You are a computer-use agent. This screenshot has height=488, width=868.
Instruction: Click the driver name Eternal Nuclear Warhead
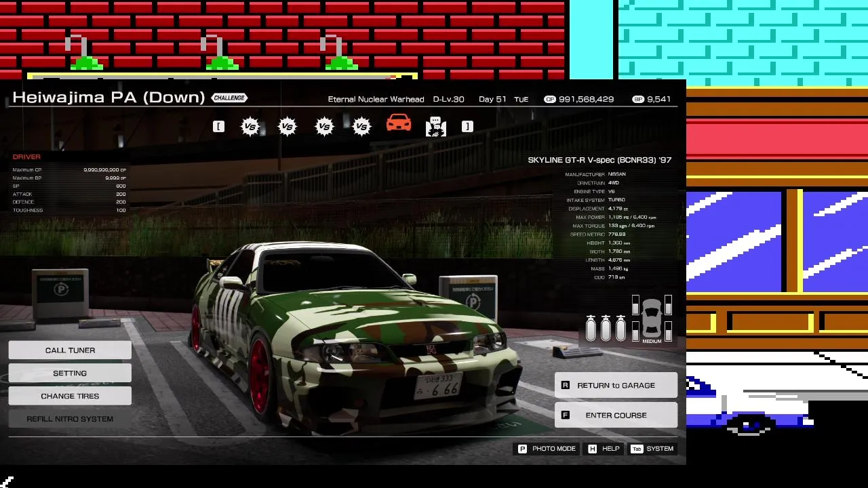pyautogui.click(x=376, y=99)
